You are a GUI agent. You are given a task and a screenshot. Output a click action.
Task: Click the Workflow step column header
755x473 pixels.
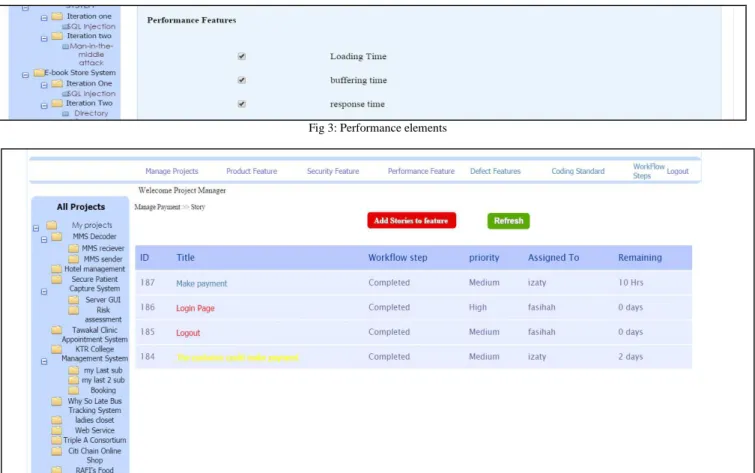[x=398, y=258]
